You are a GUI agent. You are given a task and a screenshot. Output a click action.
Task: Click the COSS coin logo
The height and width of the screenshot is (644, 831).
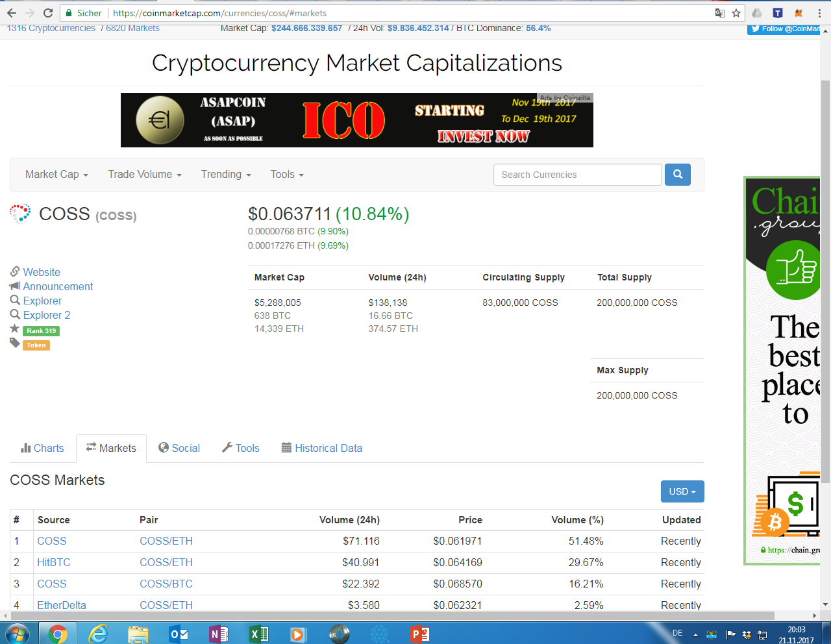coord(20,214)
